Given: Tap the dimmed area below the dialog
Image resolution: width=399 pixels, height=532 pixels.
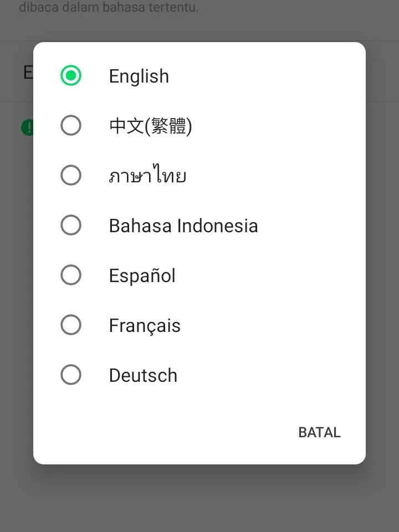Looking at the screenshot, I should click(x=199, y=499).
